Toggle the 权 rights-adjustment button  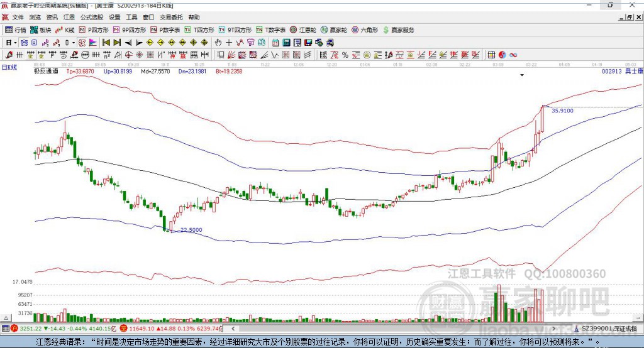coord(82,43)
